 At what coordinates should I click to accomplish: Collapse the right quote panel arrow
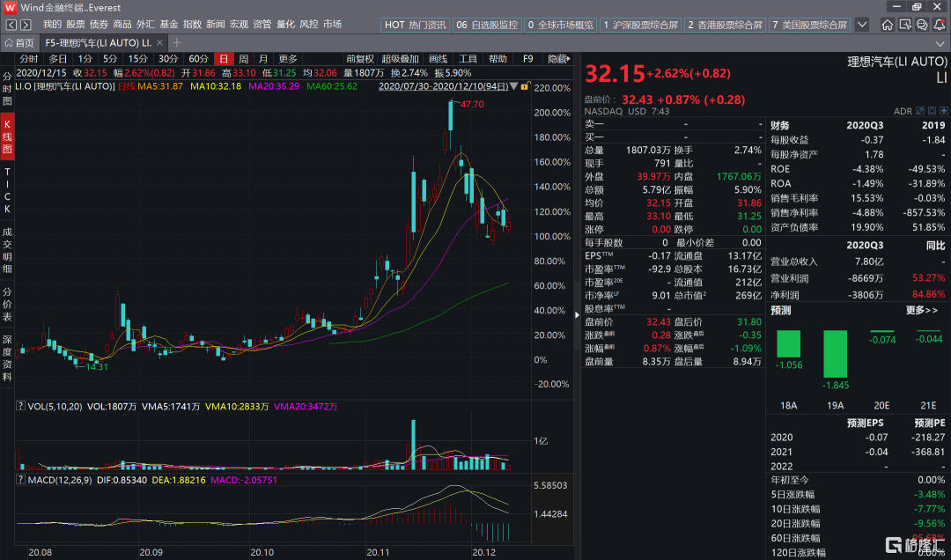click(x=578, y=315)
